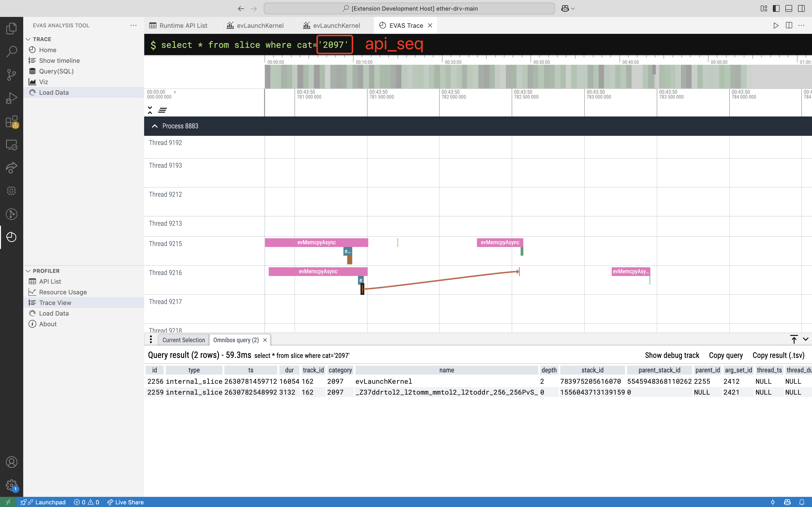Open the Accounts icon
812x507 pixels.
coord(11,462)
